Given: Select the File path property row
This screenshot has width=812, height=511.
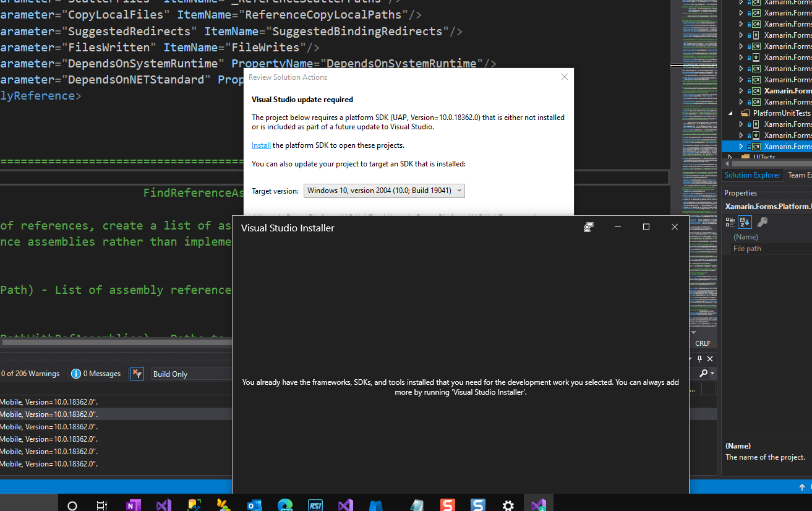Looking at the screenshot, I should tap(767, 249).
